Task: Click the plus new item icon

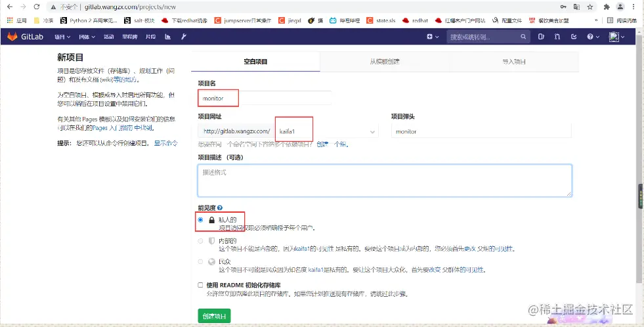Action: [x=429, y=37]
